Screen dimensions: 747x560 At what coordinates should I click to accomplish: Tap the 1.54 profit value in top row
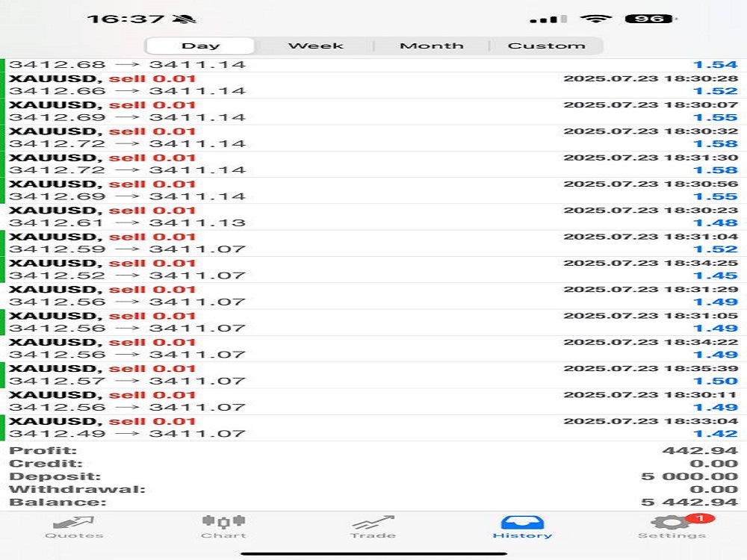715,65
